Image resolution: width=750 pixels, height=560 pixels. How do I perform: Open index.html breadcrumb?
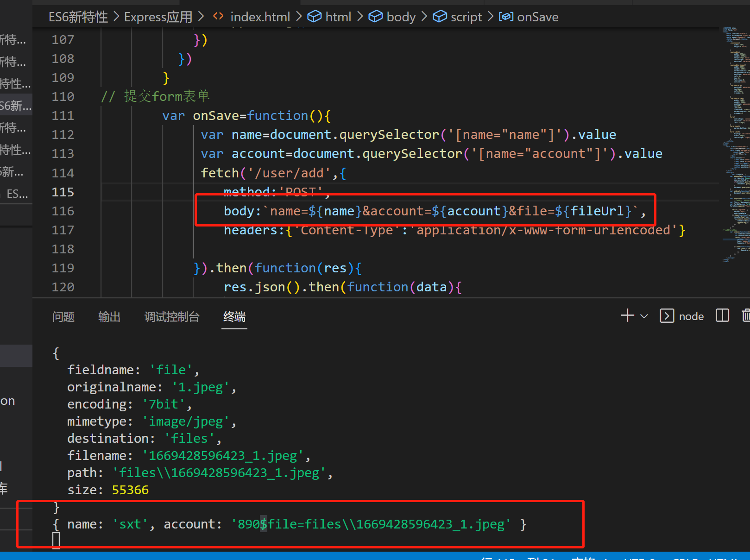point(260,17)
